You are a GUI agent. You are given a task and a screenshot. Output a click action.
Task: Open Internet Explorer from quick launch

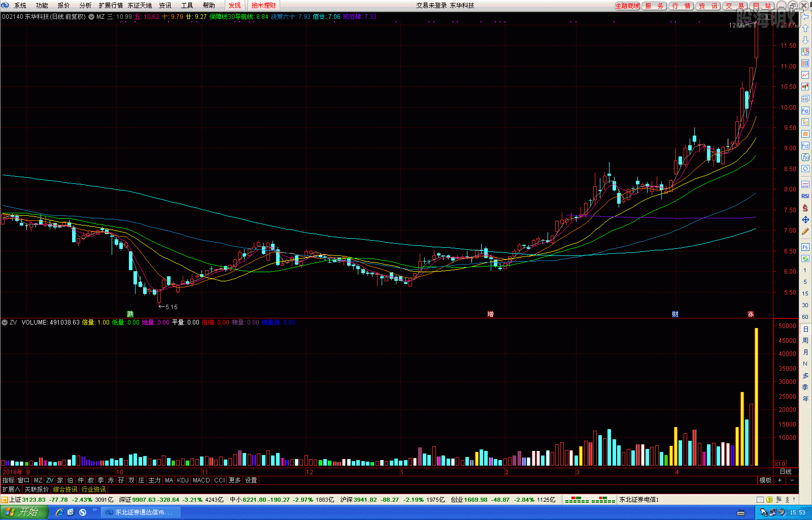coord(59,512)
